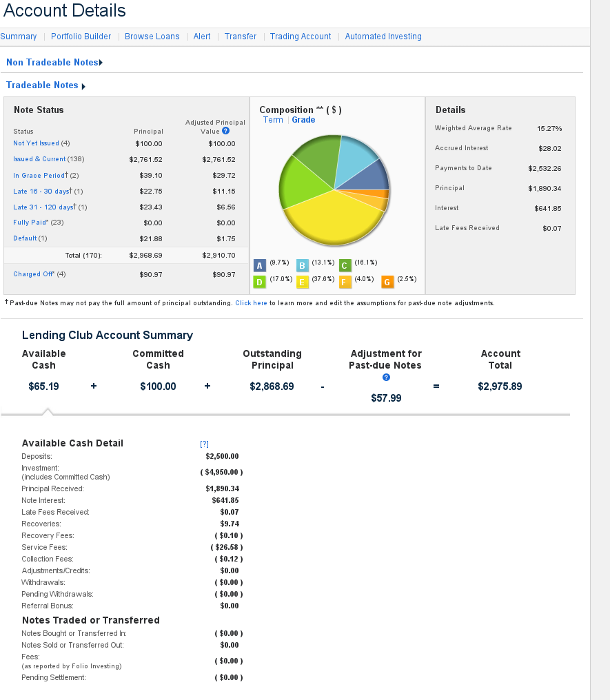Click total adjusted value $2,910.70

tap(218, 256)
